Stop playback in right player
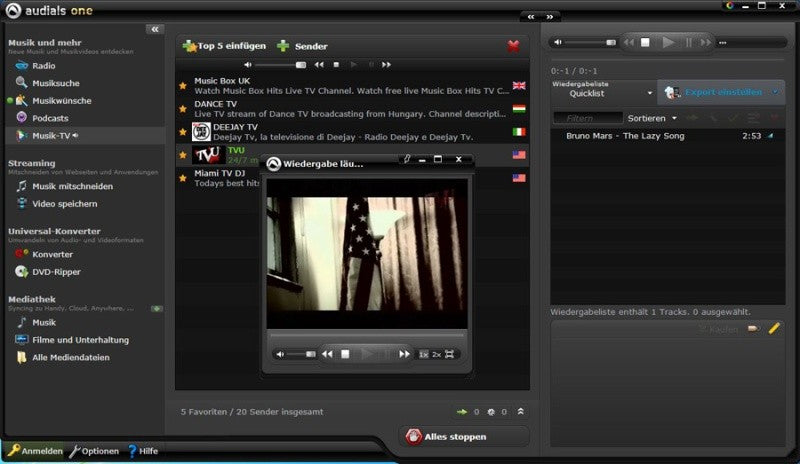800x464 pixels. tap(645, 42)
